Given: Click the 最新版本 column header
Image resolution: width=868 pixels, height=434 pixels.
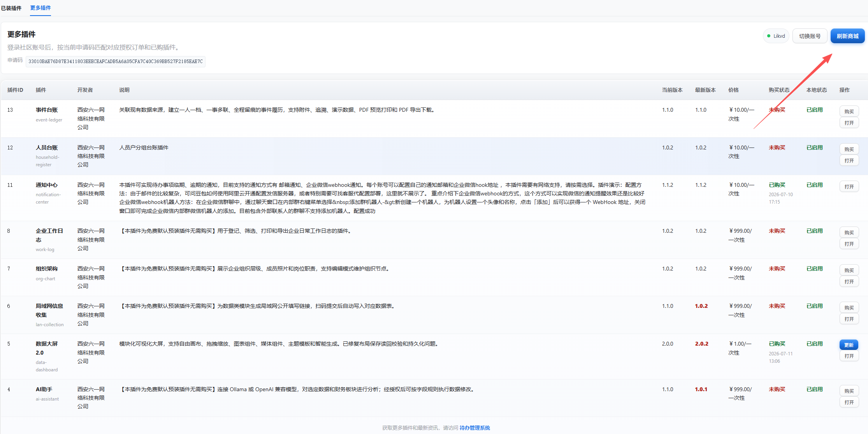Looking at the screenshot, I should point(705,90).
